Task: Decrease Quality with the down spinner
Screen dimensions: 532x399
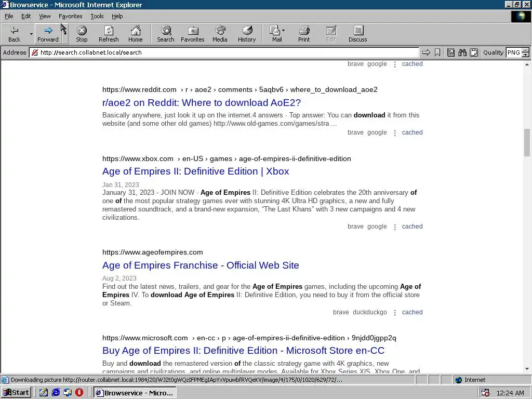Action: click(525, 55)
